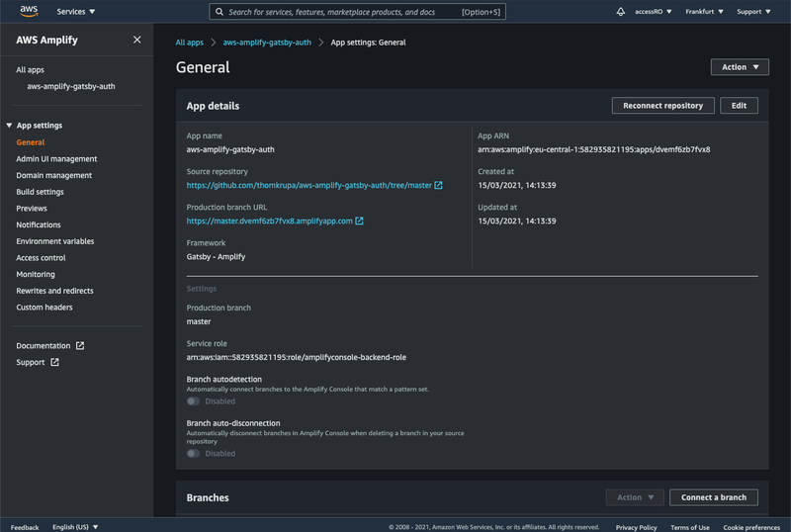Click into the services search field
Viewport: 791px width, 532px height.
click(357, 12)
